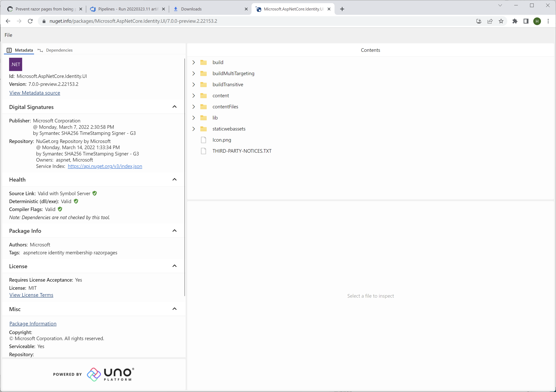Click the browser profile avatar

[x=537, y=21]
